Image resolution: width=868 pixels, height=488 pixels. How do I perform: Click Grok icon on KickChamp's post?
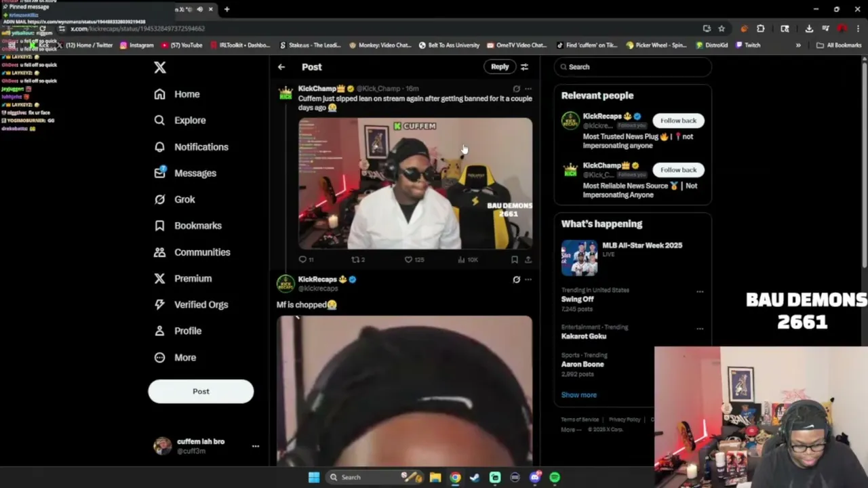click(516, 89)
